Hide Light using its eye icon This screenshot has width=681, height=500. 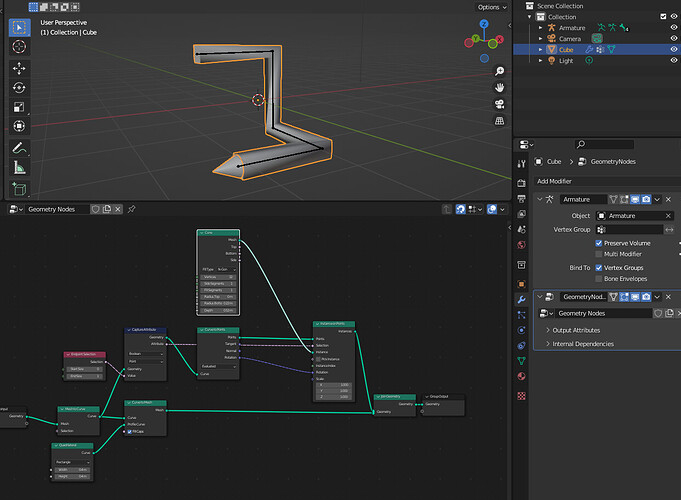(x=674, y=60)
